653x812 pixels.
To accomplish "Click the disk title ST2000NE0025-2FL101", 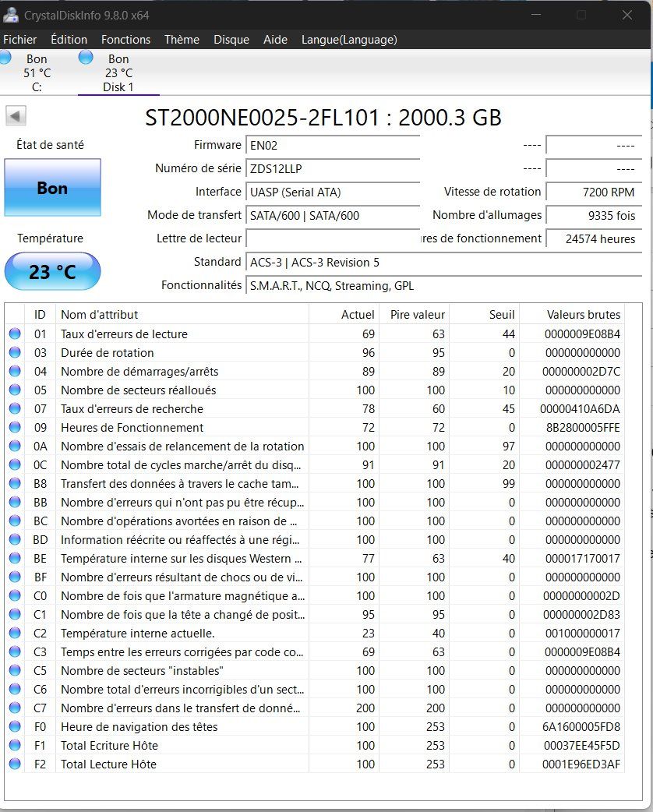I will coord(262,118).
